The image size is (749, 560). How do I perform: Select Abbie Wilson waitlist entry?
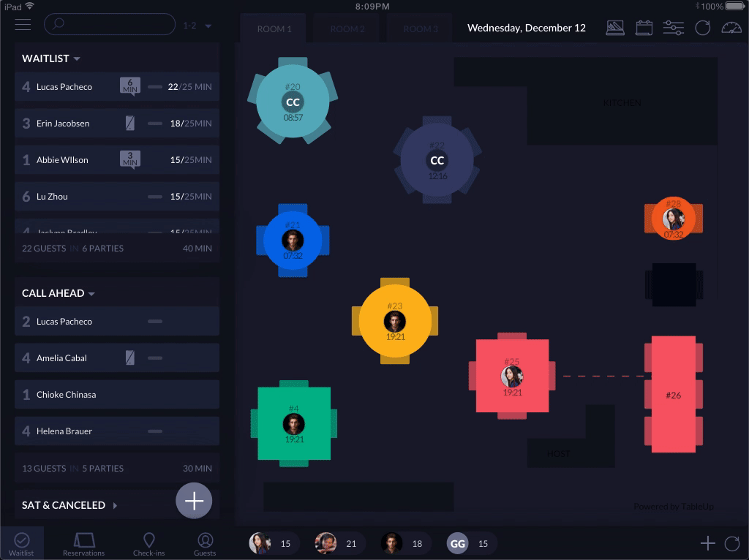point(117,159)
